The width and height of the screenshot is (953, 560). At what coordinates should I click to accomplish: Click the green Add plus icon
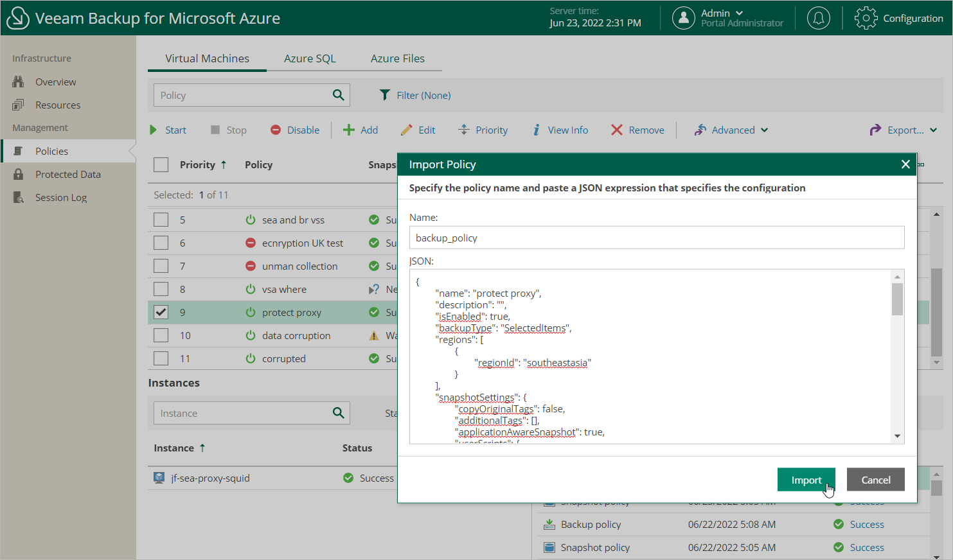click(349, 130)
